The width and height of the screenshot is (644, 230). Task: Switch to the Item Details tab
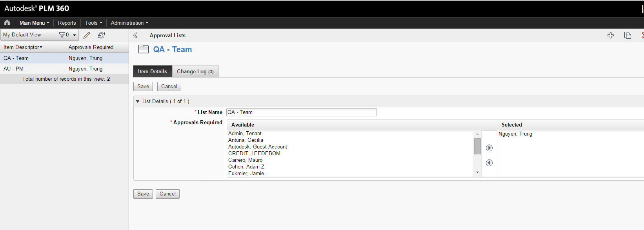click(x=153, y=71)
